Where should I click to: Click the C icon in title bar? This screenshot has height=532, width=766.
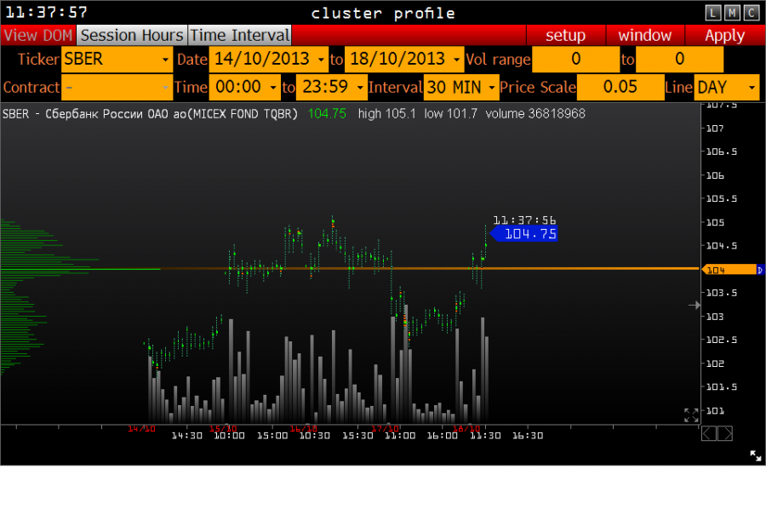(751, 13)
